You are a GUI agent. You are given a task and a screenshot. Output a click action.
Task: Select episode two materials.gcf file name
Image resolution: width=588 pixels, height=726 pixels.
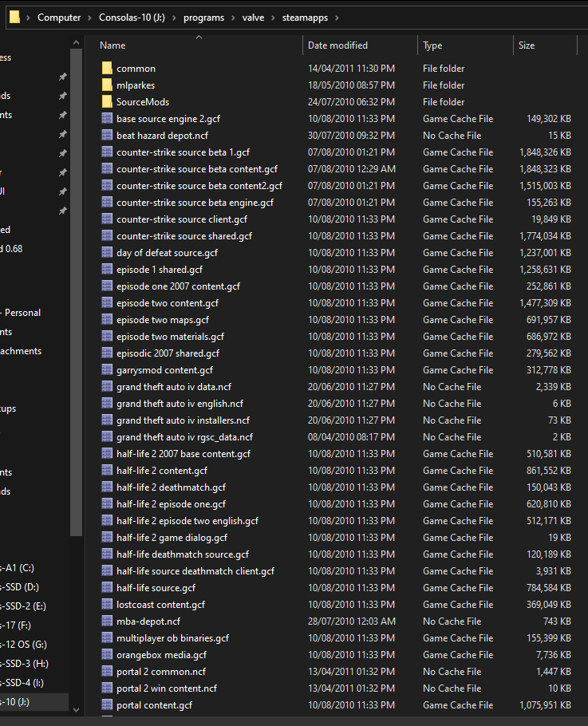pos(171,336)
